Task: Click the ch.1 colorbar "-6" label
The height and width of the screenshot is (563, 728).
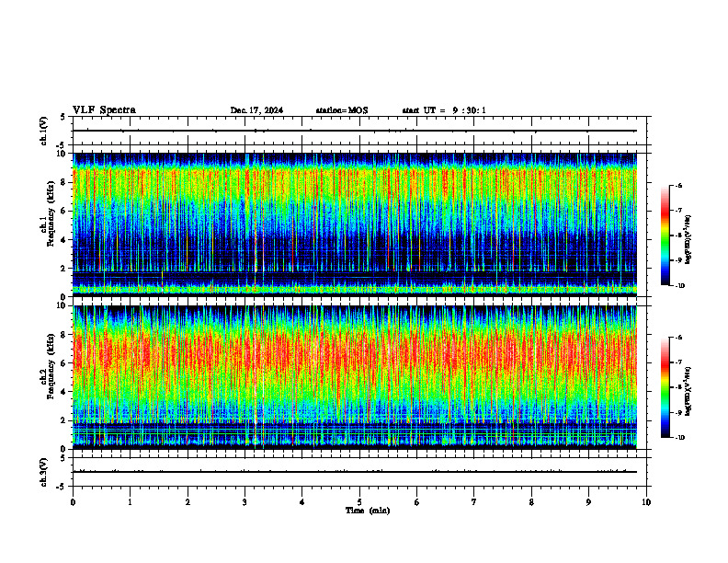Action: [679, 185]
